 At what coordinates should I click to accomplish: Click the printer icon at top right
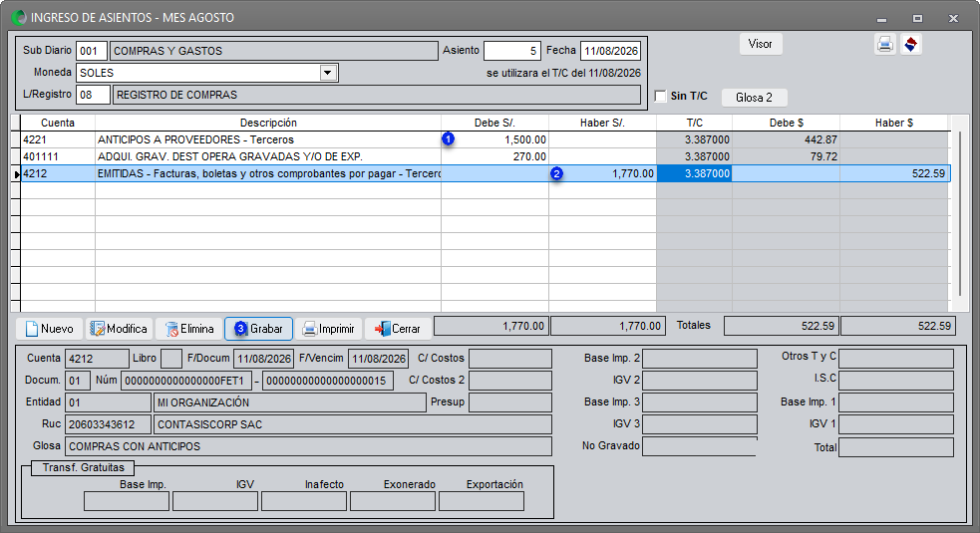pos(885,45)
